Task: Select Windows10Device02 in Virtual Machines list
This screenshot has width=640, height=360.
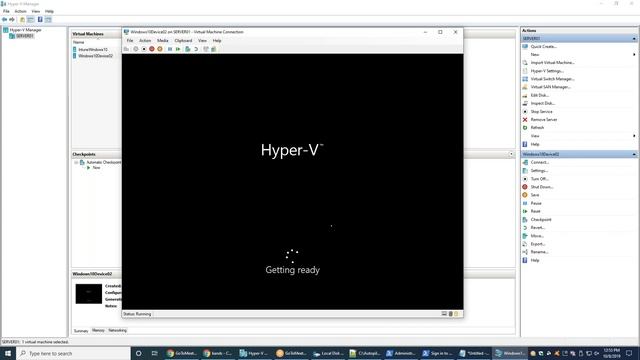Action: click(x=96, y=56)
